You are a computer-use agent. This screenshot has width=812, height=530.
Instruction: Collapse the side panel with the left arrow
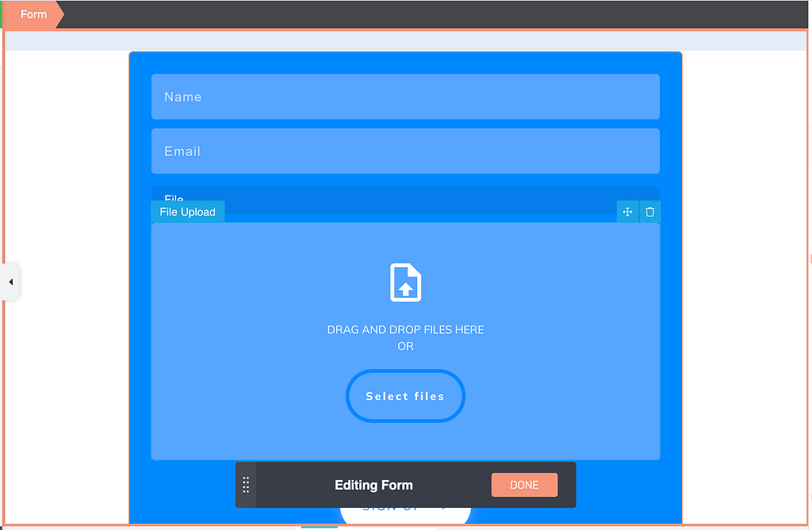11,281
